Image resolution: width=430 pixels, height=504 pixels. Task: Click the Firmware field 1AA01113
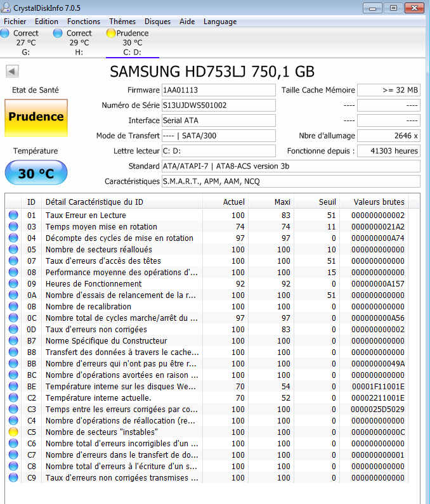tap(219, 90)
